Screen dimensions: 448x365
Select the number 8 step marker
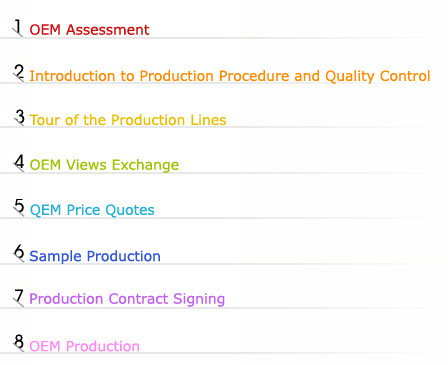point(19,343)
